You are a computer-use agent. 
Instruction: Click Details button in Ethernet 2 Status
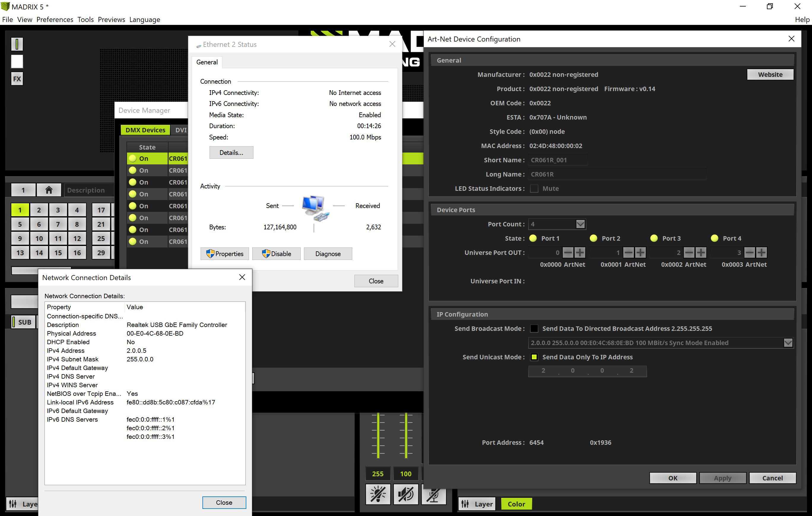(231, 153)
